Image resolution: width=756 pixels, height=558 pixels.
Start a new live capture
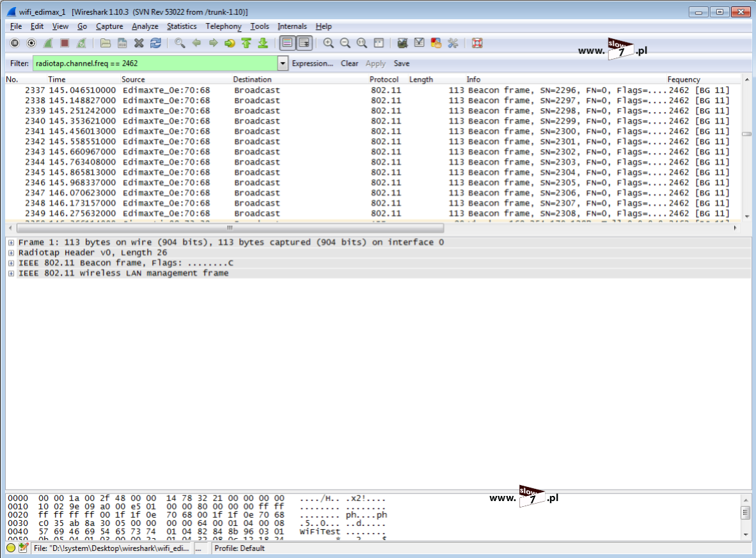coord(48,44)
